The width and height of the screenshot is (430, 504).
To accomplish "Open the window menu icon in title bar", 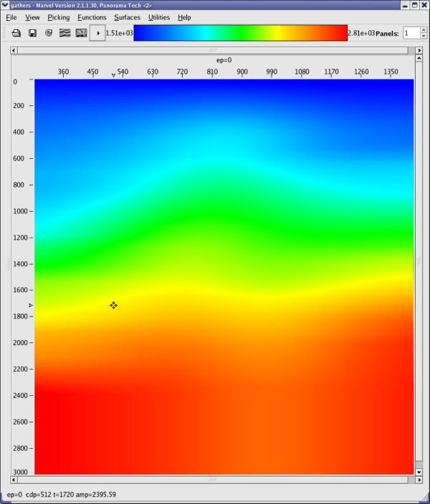I will 5,5.
